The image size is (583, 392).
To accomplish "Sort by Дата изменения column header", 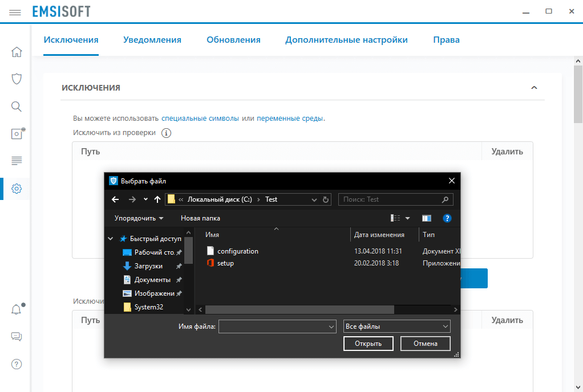I will point(379,235).
